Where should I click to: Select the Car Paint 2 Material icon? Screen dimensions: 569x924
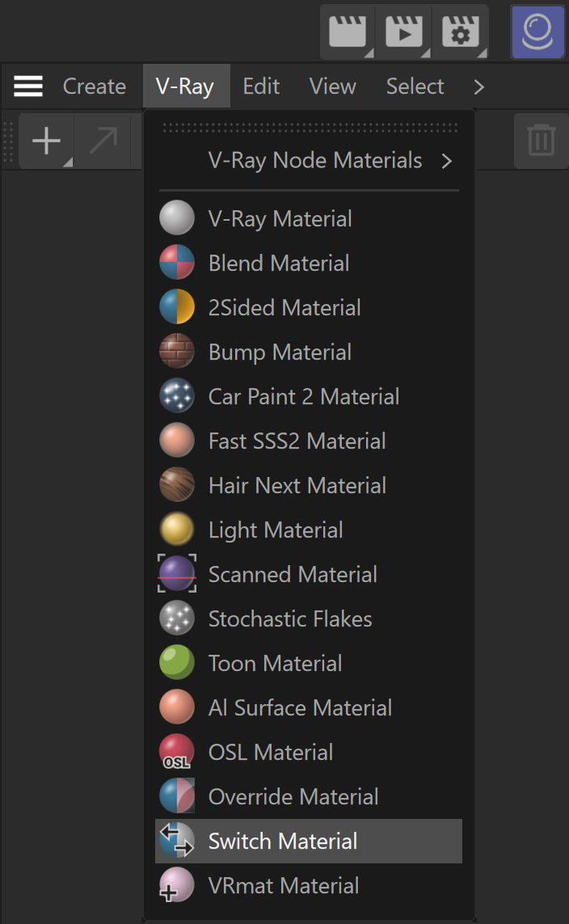tap(177, 396)
